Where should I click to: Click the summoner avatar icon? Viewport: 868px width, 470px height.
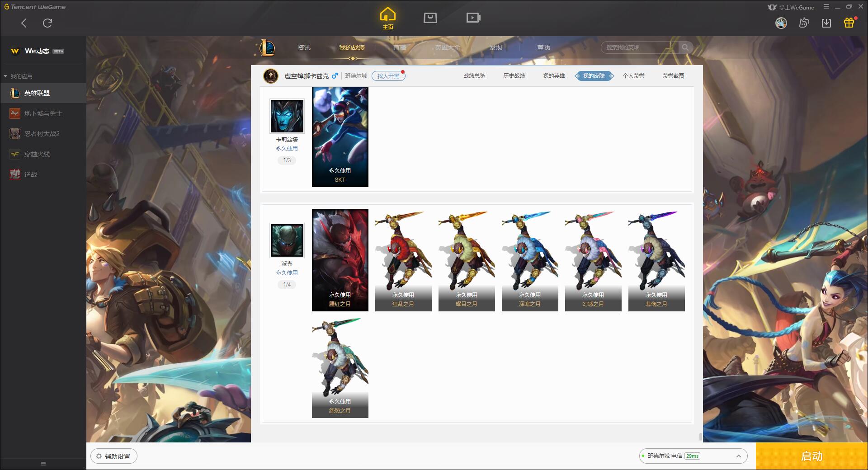coord(271,76)
